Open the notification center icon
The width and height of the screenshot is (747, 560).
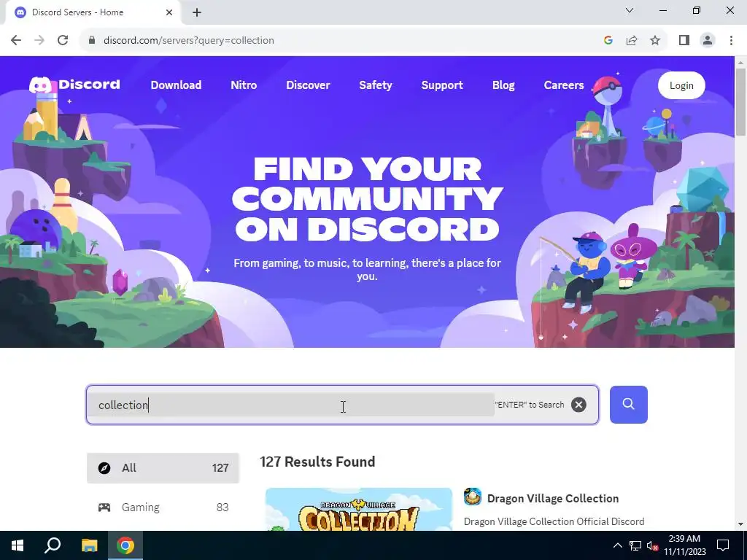[723, 545]
